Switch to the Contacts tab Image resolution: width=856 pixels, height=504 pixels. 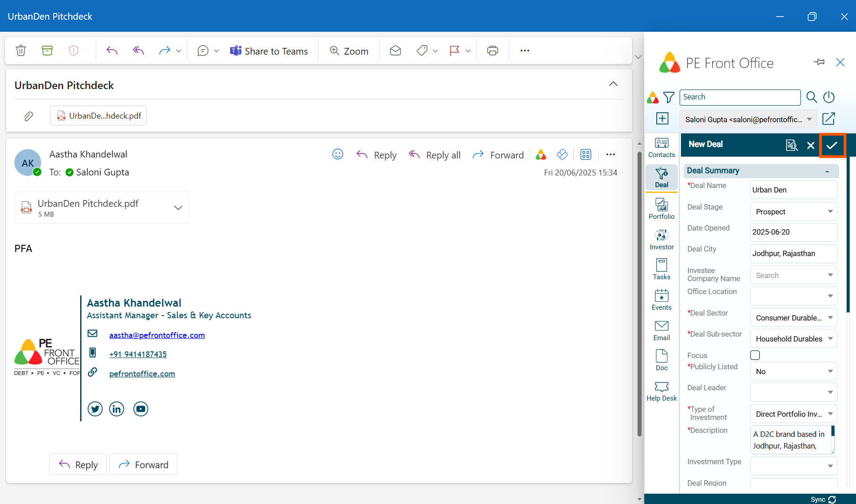tap(661, 148)
